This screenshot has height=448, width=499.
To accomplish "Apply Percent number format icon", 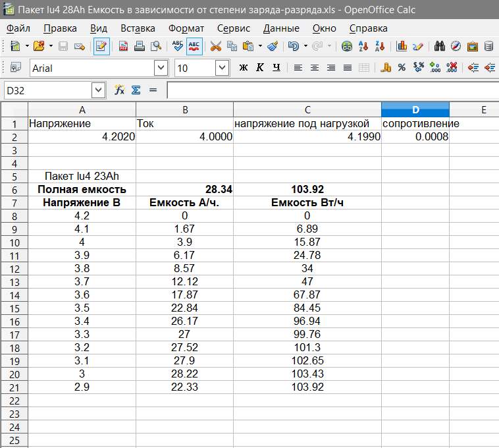I will pyautogui.click(x=402, y=67).
